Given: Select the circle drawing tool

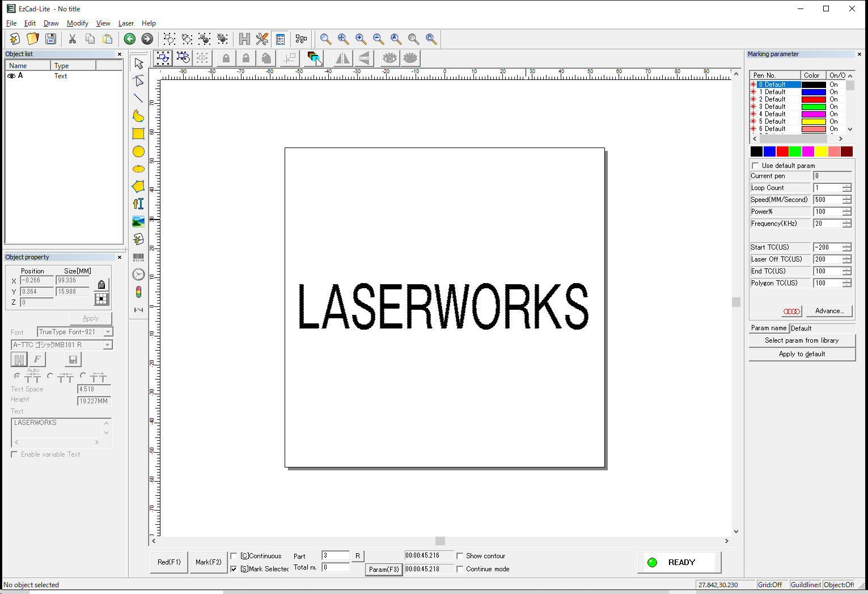Looking at the screenshot, I should tap(138, 151).
